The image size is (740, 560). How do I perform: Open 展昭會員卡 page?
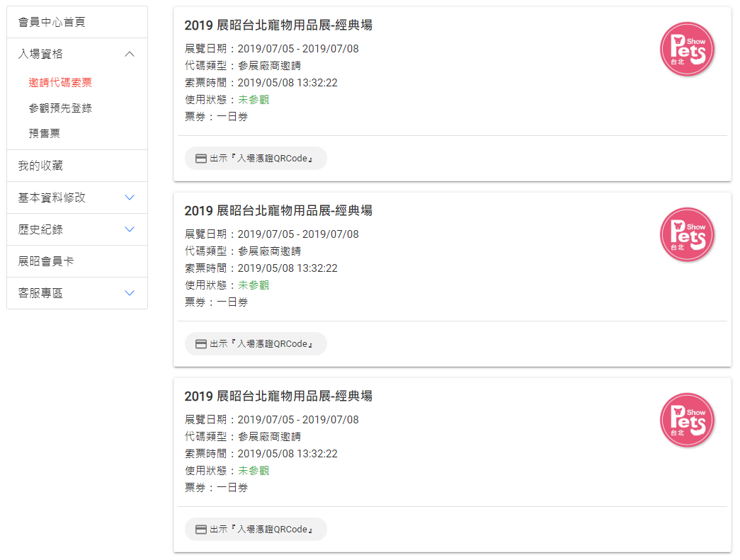click(46, 261)
